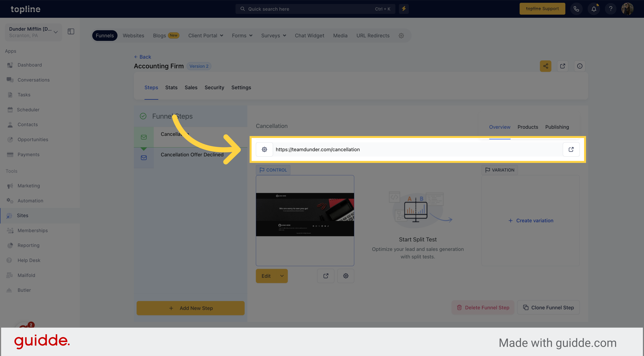Click Delete Funnel Step
644x356 pixels.
click(x=483, y=307)
